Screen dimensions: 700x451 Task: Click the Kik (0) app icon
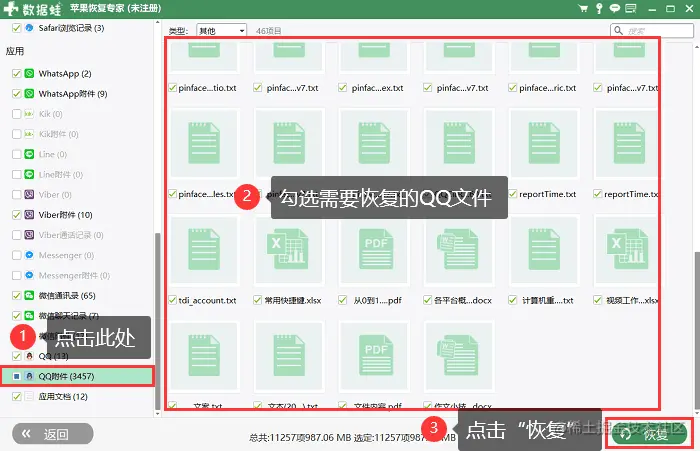(x=29, y=114)
